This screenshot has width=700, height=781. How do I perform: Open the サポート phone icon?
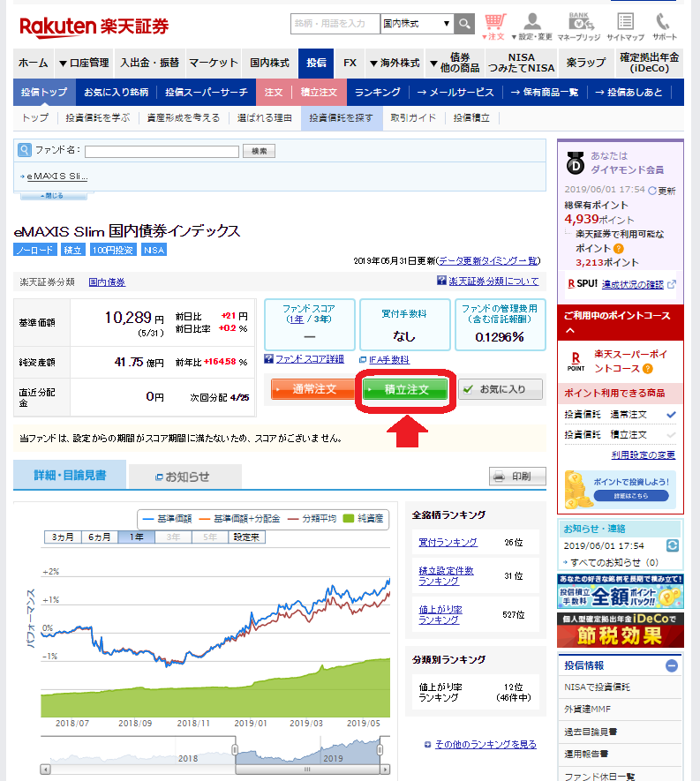pyautogui.click(x=664, y=26)
